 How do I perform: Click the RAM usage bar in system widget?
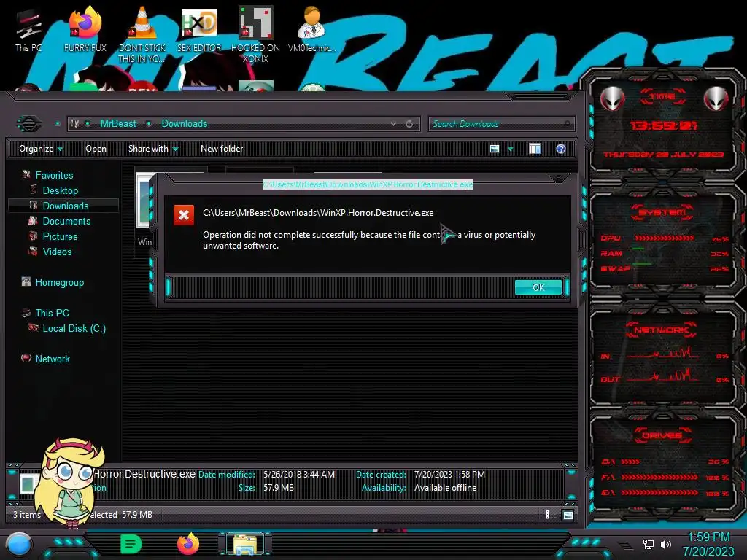point(638,249)
